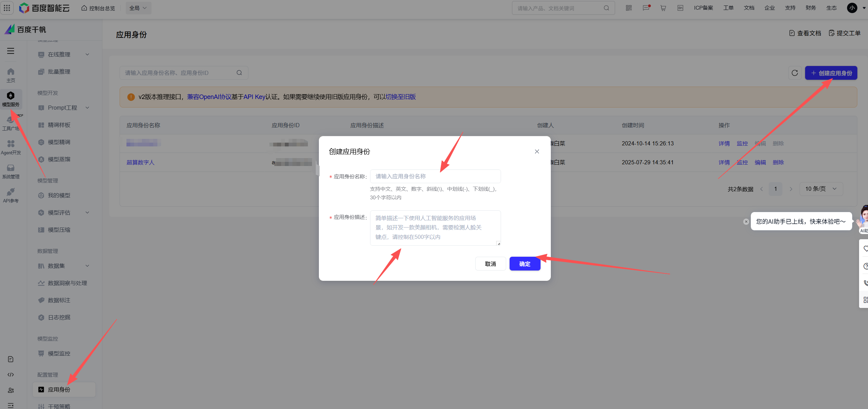Open Agent开发 in the left rail
The height and width of the screenshot is (409, 868).
click(x=11, y=147)
